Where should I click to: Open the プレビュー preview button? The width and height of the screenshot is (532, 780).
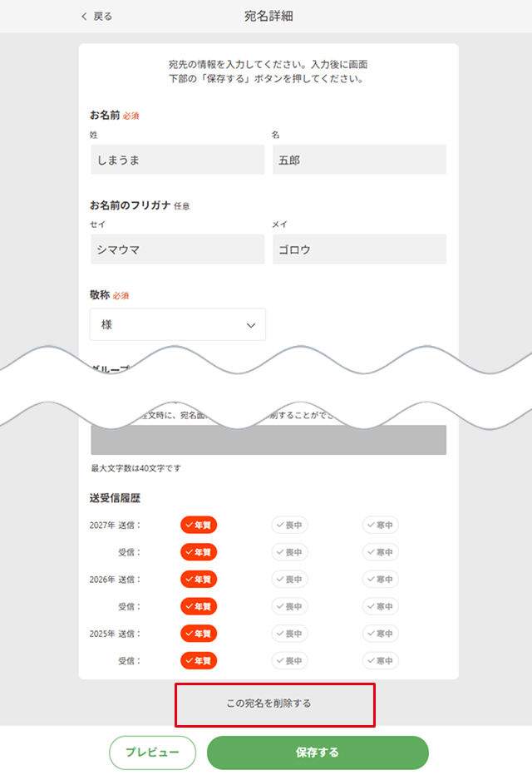(x=153, y=752)
